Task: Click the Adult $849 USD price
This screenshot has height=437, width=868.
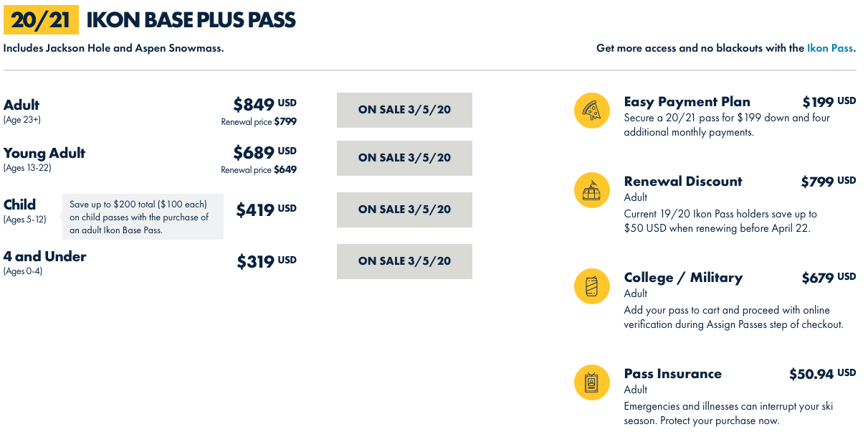Action: tap(264, 105)
